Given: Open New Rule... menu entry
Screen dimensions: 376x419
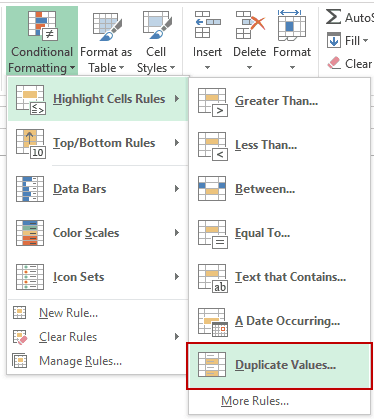Looking at the screenshot, I should 68,313.
